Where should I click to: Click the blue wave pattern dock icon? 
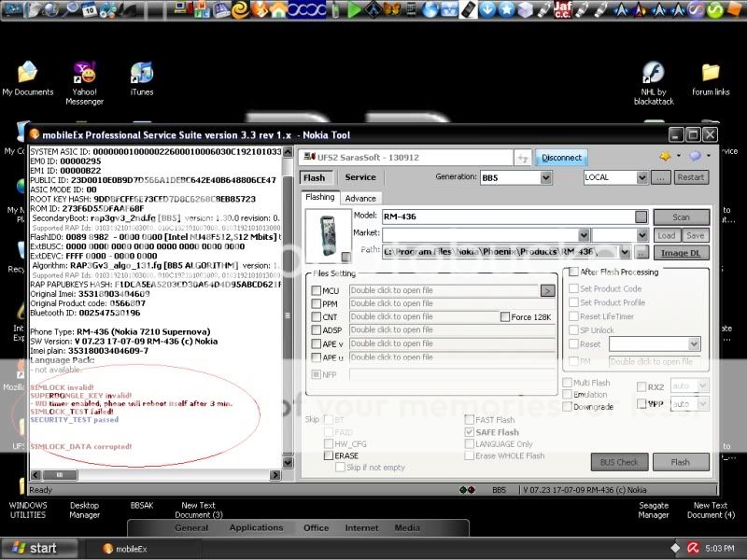pyautogui.click(x=307, y=9)
